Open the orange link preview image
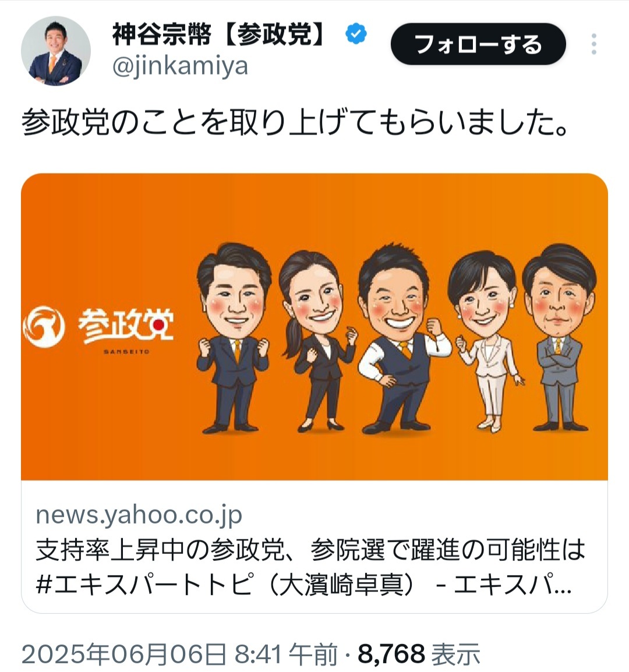The image size is (629, 672). [314, 327]
